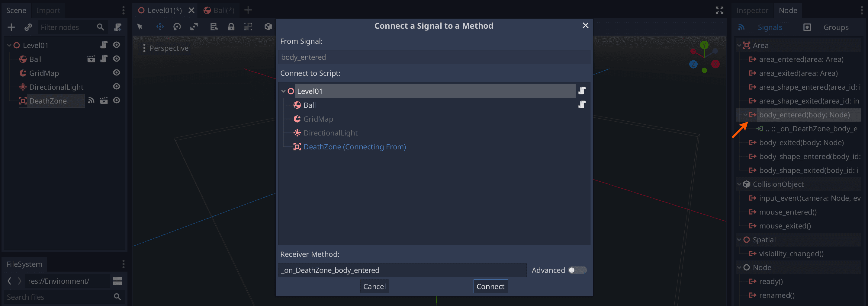Viewport: 868px width, 306px height.
Task: Select the Rotate mode tool in toolbar
Action: 177,27
